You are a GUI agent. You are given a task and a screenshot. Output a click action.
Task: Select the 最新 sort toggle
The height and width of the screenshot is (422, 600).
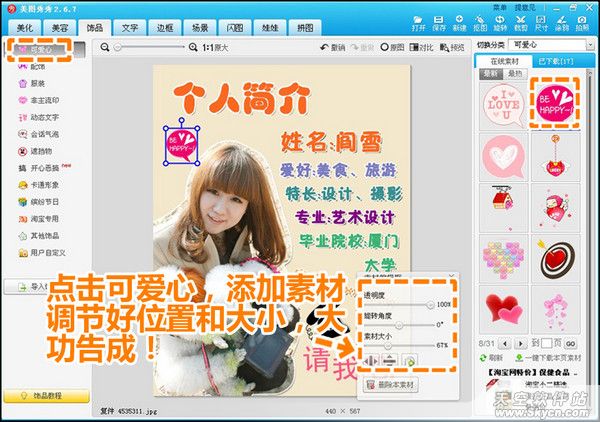point(491,74)
